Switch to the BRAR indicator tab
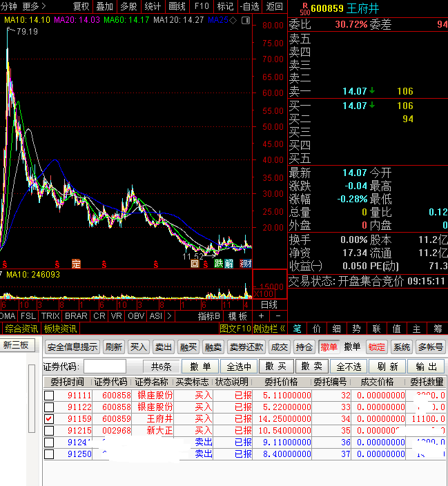The height and width of the screenshot is (486, 448). click(x=76, y=316)
